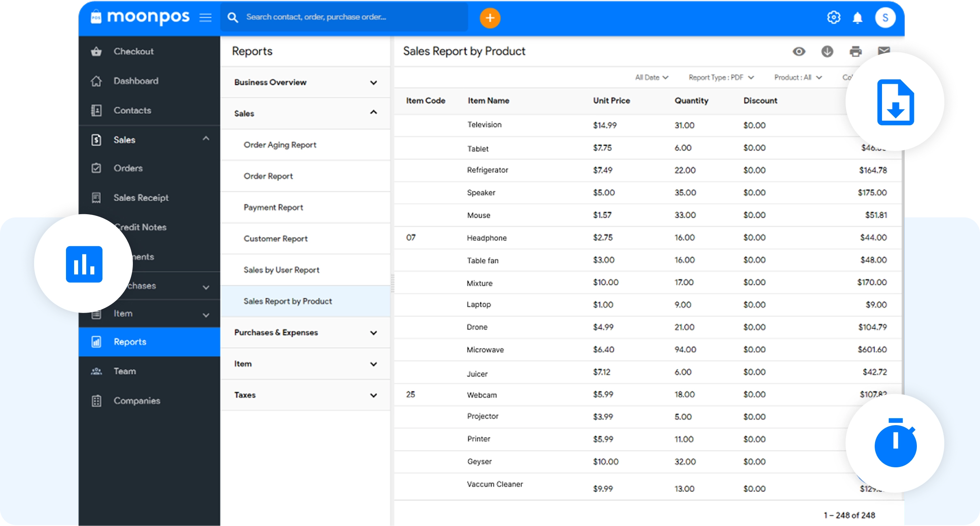
Task: Collapse the Sales reports section
Action: click(x=373, y=113)
